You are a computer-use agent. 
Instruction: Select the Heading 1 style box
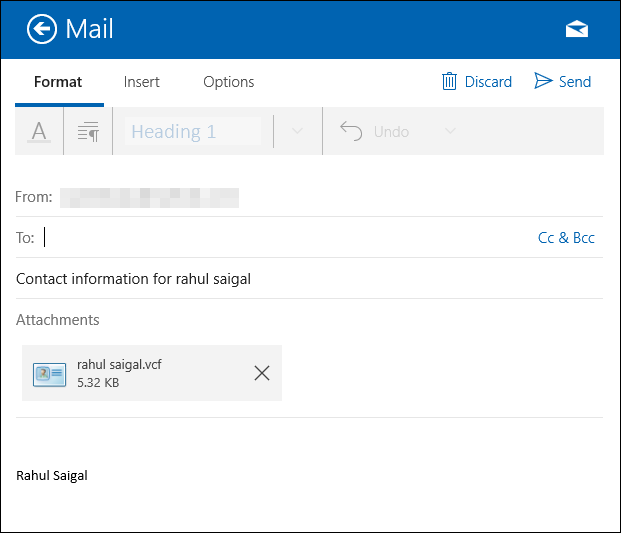tap(195, 131)
